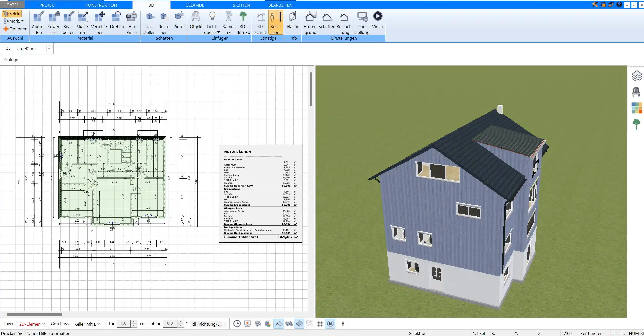Switch to the GELÄNDE tab
The width and height of the screenshot is (644, 336).
coord(194,5)
